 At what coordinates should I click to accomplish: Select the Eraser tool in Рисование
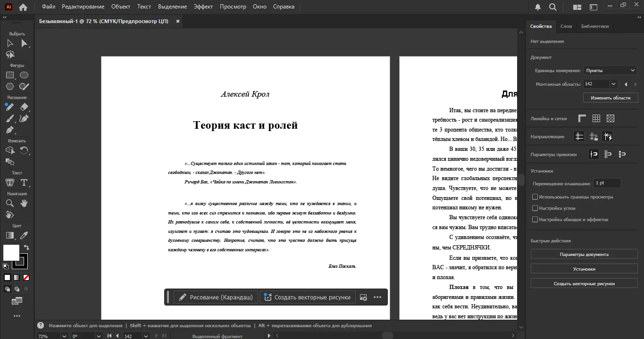coord(24,107)
